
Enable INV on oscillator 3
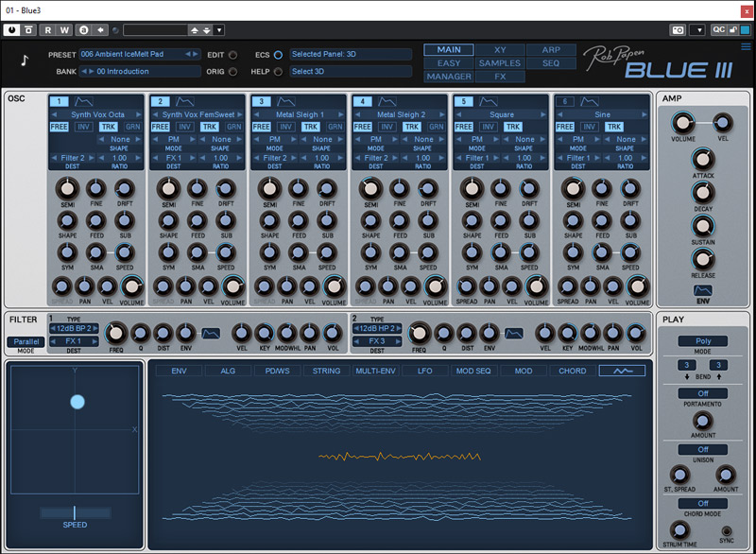pyautogui.click(x=284, y=126)
